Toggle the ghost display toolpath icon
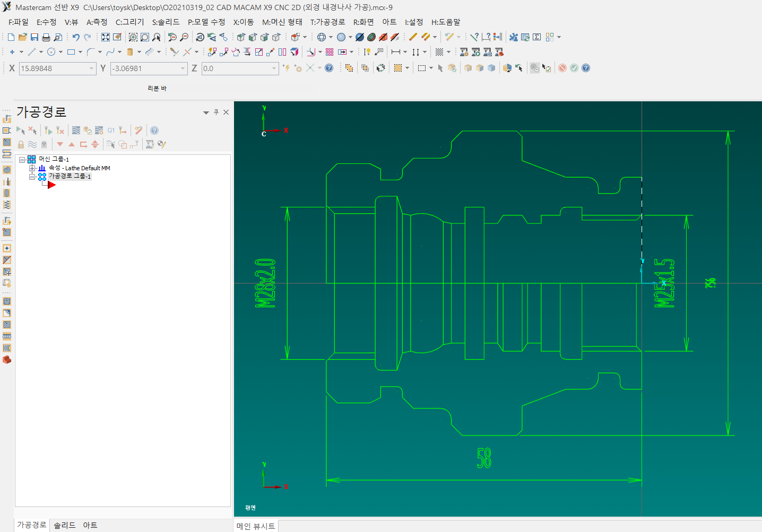 [x=44, y=144]
